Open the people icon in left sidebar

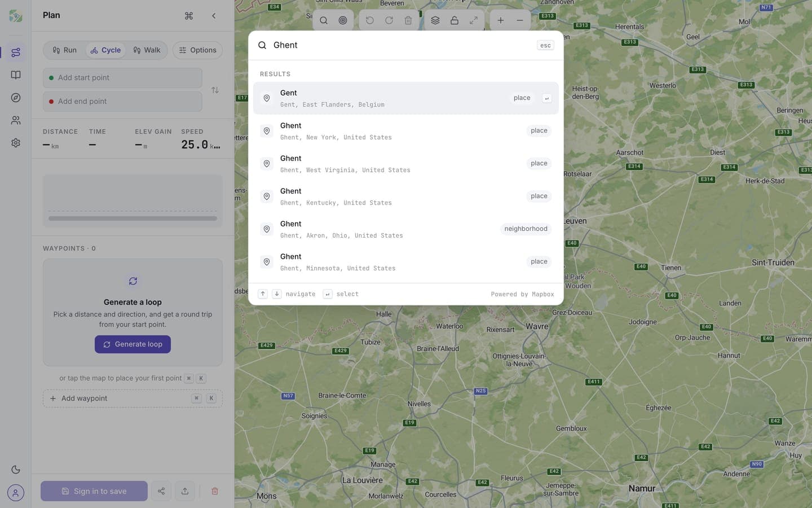[x=16, y=120]
